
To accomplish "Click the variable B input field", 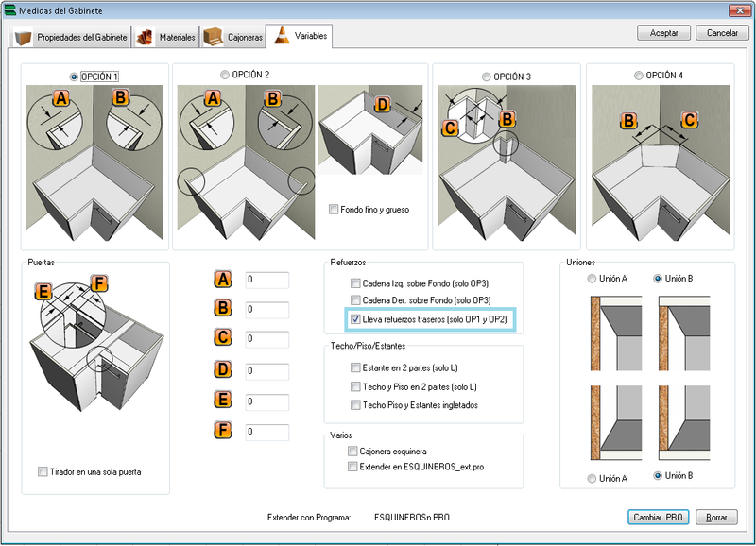I will [x=267, y=310].
